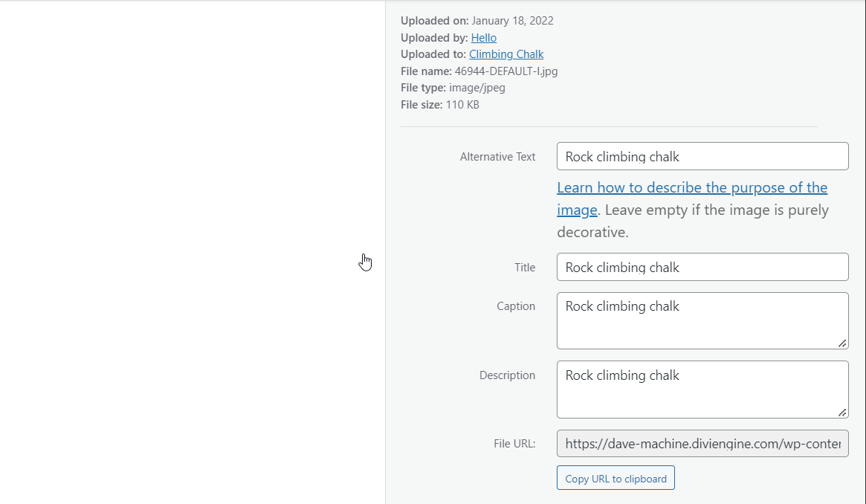Focus the Title text field
Viewport: 866px width, 504px height.
pyautogui.click(x=702, y=268)
